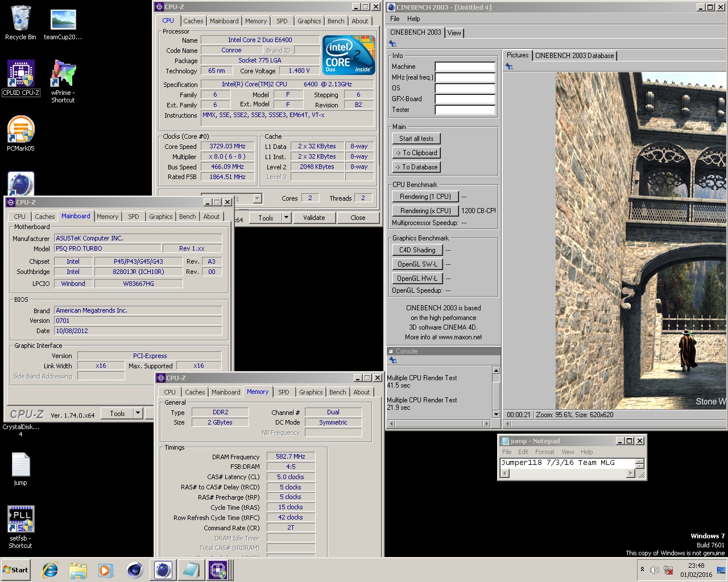Show hidden system tray icons
Screen dimensions: 728x582
642,569
